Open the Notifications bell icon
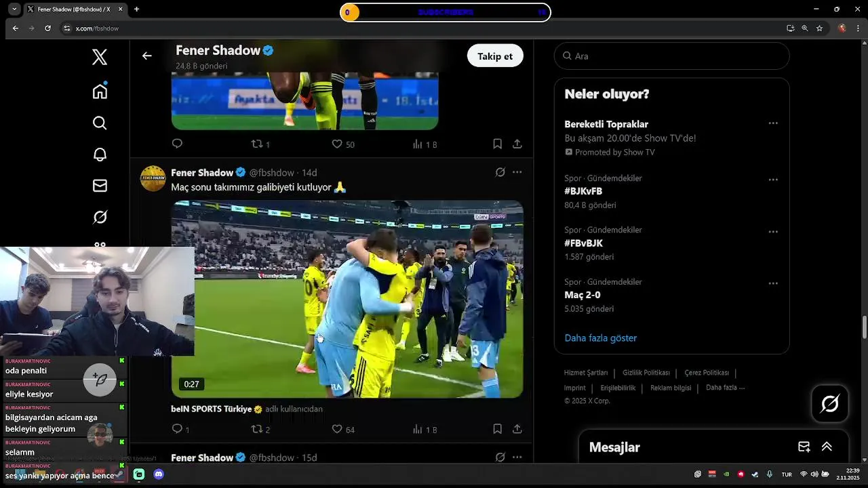Image resolution: width=868 pixels, height=488 pixels. click(100, 154)
